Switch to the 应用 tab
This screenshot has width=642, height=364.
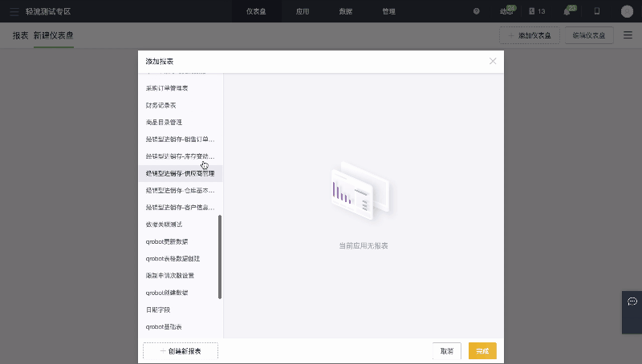[x=302, y=11]
